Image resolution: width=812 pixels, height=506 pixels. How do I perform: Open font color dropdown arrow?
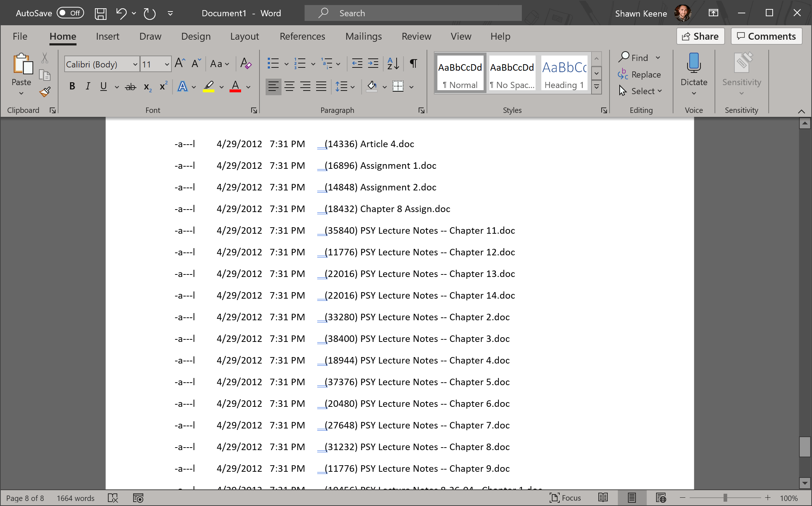click(x=248, y=87)
